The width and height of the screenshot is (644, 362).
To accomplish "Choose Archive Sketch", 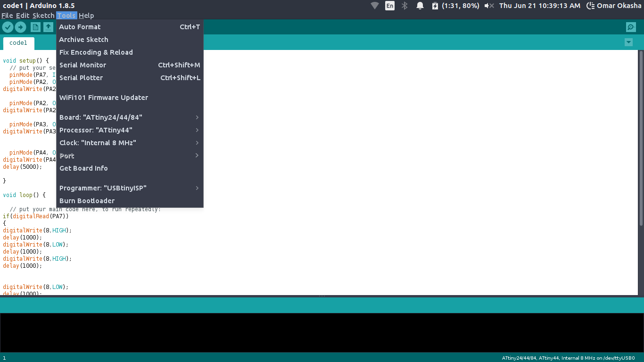I will [x=130, y=40].
